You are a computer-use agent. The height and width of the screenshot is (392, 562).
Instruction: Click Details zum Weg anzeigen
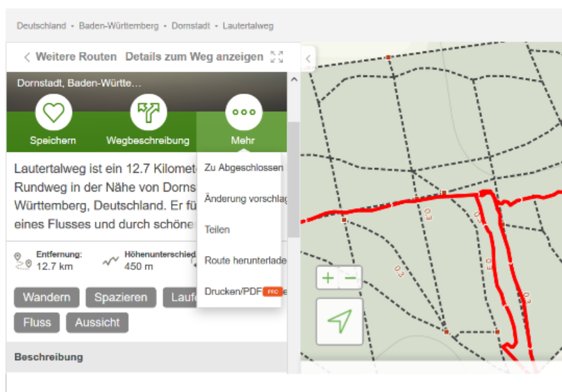tap(194, 57)
